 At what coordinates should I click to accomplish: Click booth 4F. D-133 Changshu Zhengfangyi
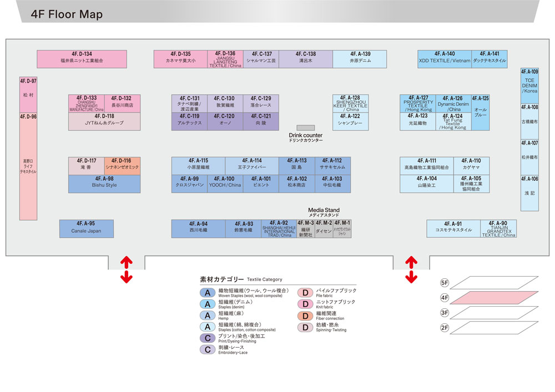(87, 104)
